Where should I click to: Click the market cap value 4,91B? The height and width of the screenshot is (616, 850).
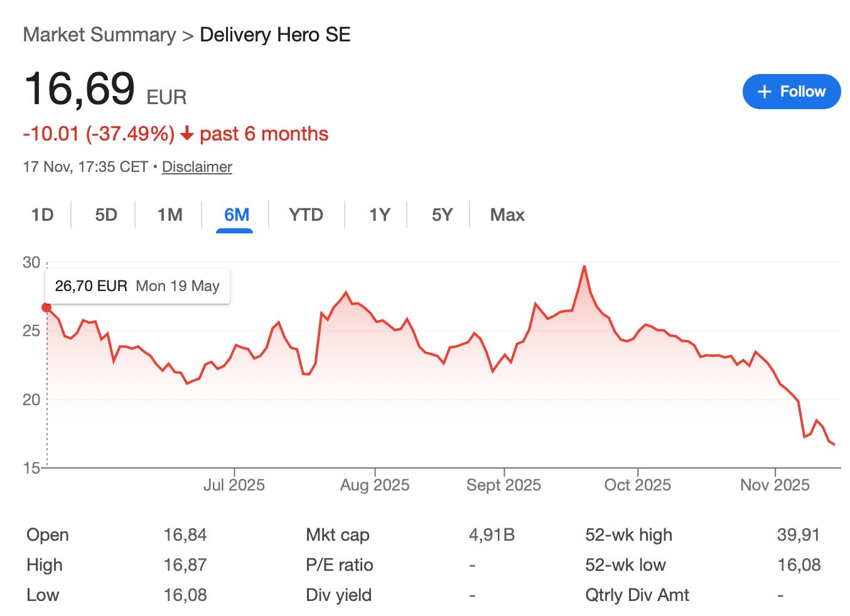[x=492, y=535]
